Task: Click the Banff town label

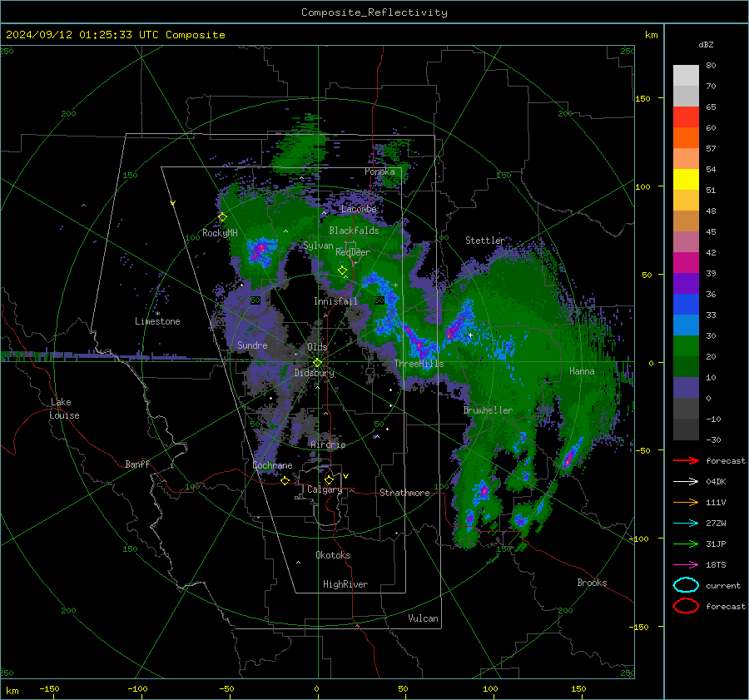Action: pyautogui.click(x=137, y=464)
